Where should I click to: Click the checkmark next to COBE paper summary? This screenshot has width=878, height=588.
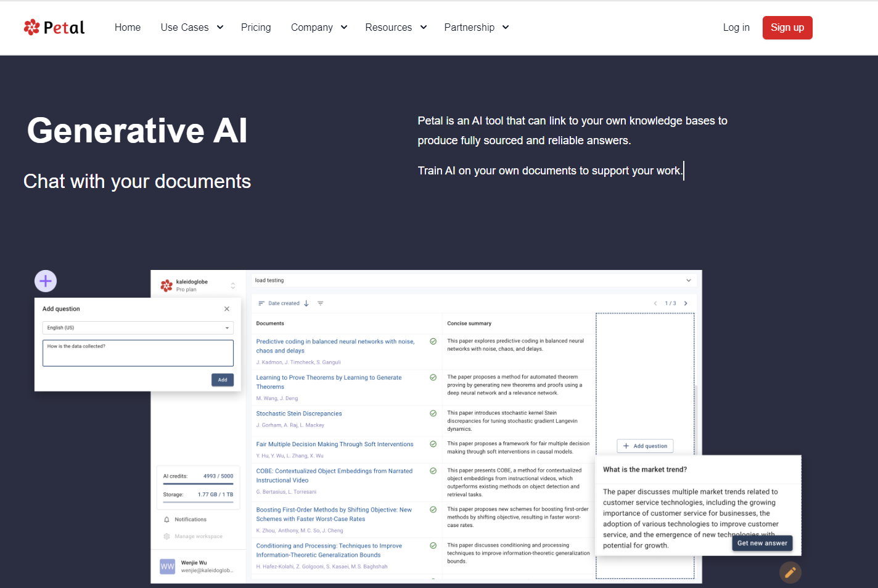(x=432, y=471)
